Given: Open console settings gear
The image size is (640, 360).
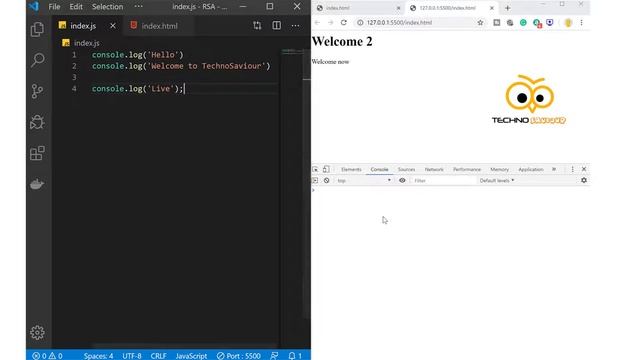Looking at the screenshot, I should [x=584, y=180].
